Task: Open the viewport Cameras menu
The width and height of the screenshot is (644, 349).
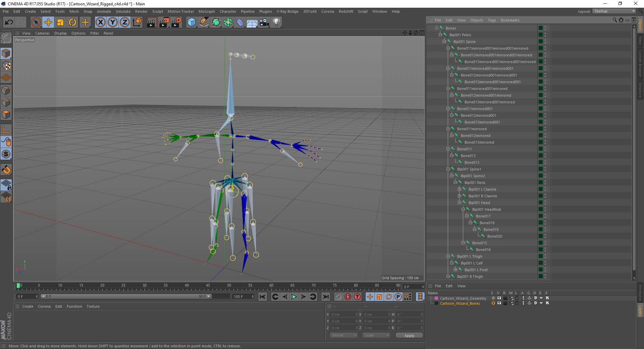Action: click(x=42, y=33)
